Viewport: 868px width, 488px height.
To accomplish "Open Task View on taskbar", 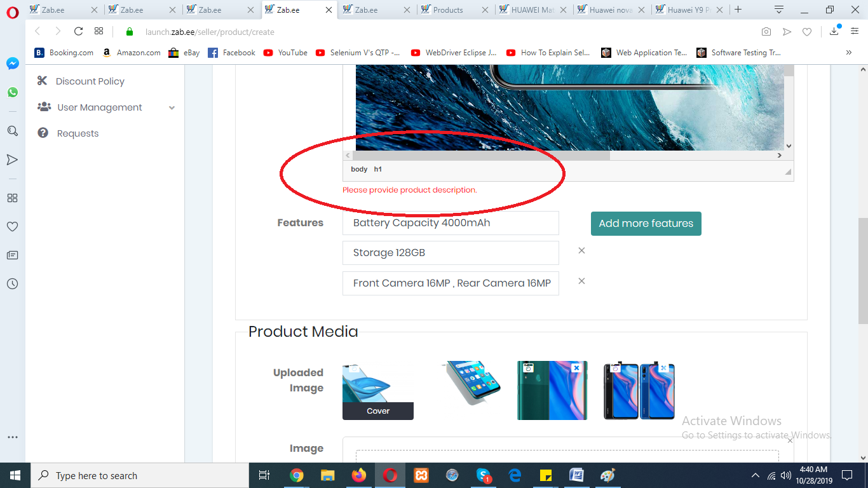I will pos(264,475).
